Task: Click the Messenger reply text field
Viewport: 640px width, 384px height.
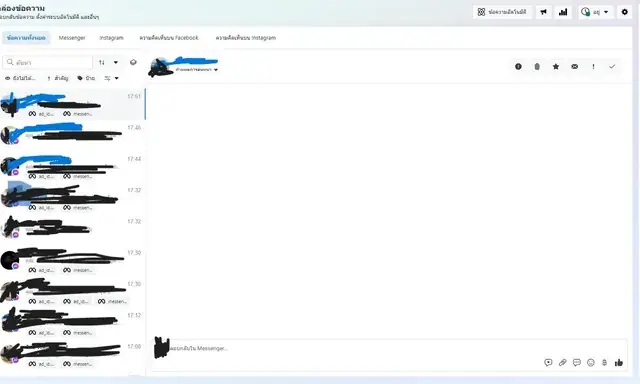Action: (x=388, y=348)
